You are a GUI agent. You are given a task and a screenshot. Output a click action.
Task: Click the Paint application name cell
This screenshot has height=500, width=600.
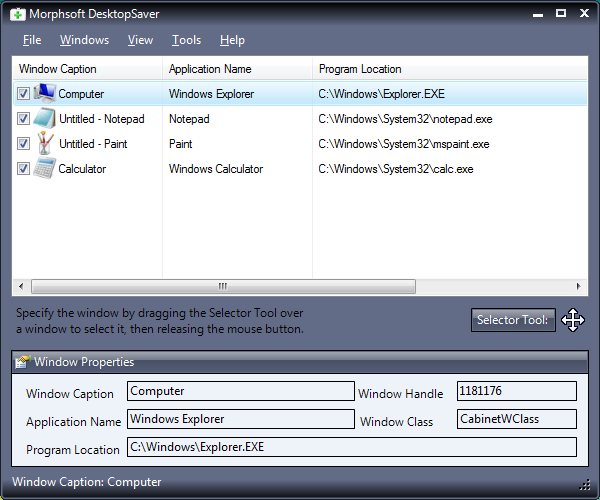coord(181,144)
